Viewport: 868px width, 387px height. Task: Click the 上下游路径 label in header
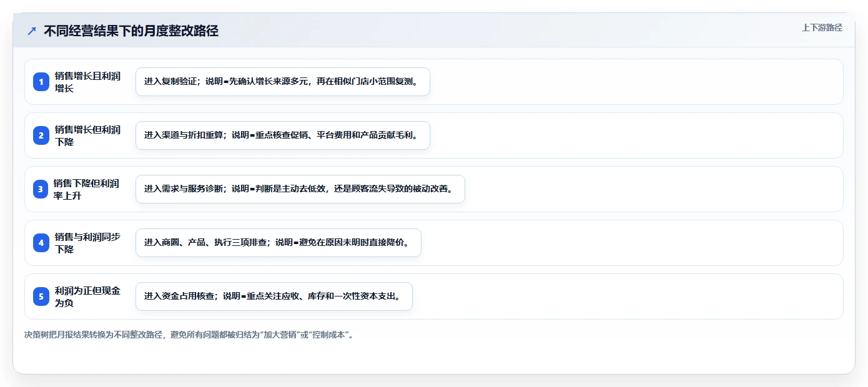[822, 27]
